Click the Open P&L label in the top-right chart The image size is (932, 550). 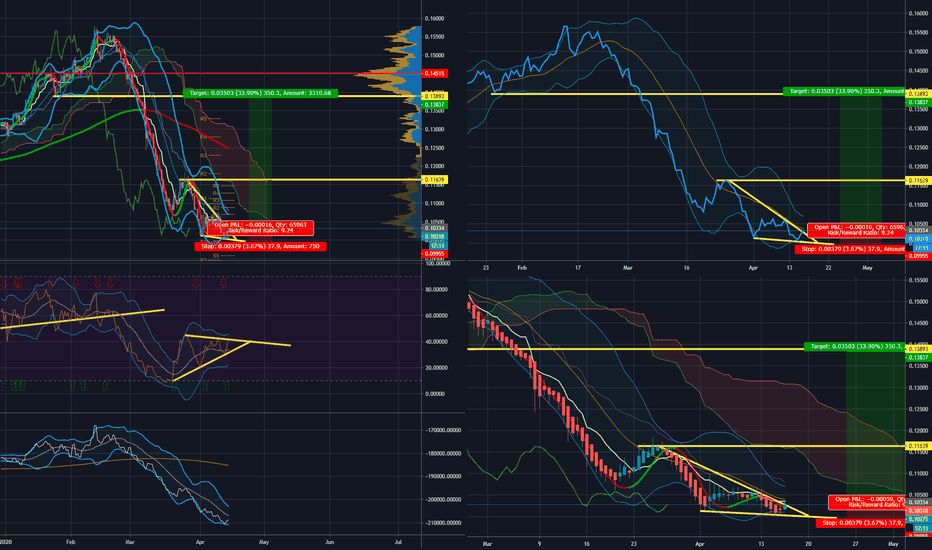point(856,230)
